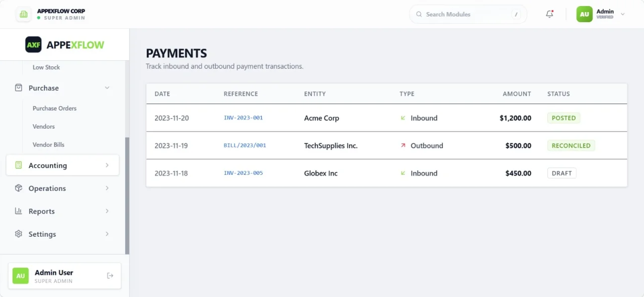Click the sidebar vertical scrollbar
The height and width of the screenshot is (297, 644).
127,195
